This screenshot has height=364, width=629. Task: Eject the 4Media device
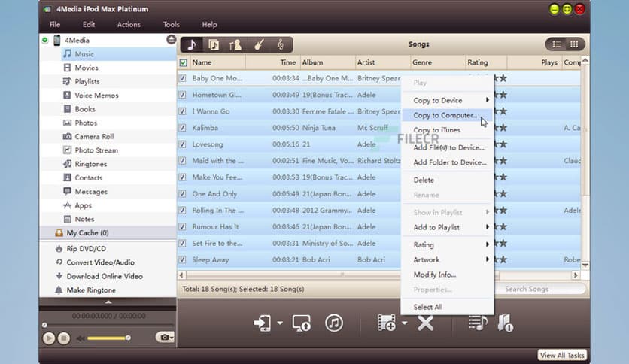tap(171, 39)
